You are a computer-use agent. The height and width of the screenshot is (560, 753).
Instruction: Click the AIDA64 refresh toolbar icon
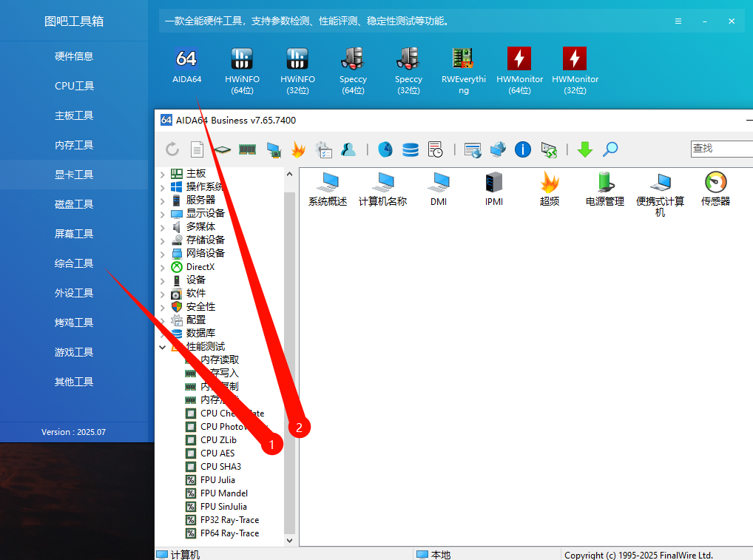172,149
